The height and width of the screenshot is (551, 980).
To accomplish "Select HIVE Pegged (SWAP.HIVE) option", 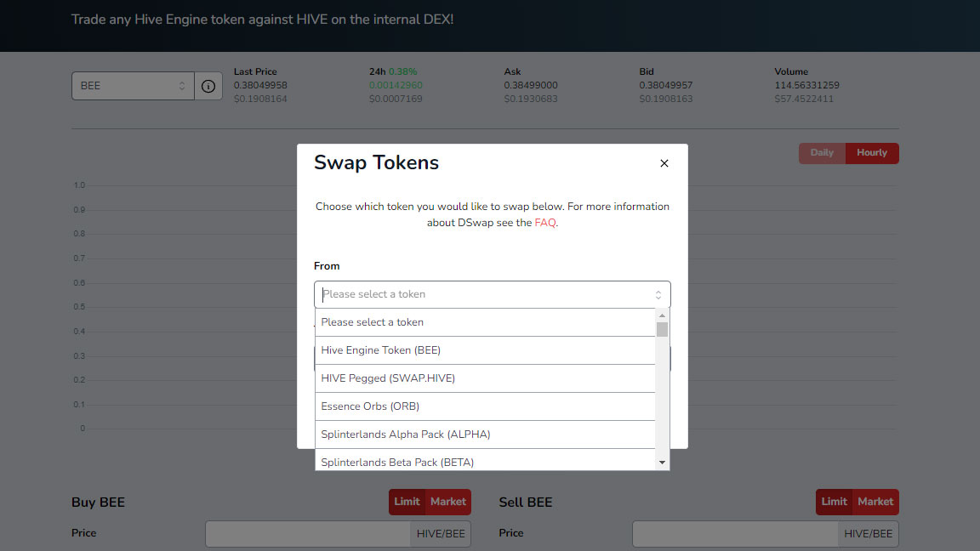I will [x=485, y=378].
